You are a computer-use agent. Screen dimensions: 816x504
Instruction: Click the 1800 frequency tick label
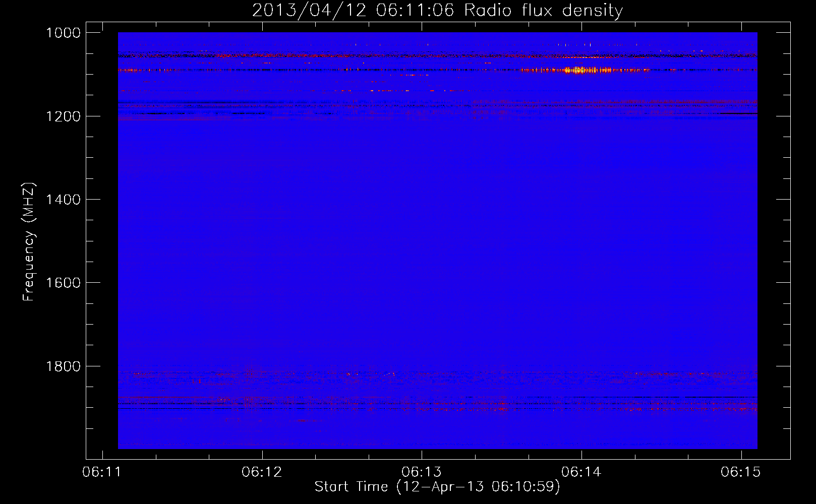63,366
